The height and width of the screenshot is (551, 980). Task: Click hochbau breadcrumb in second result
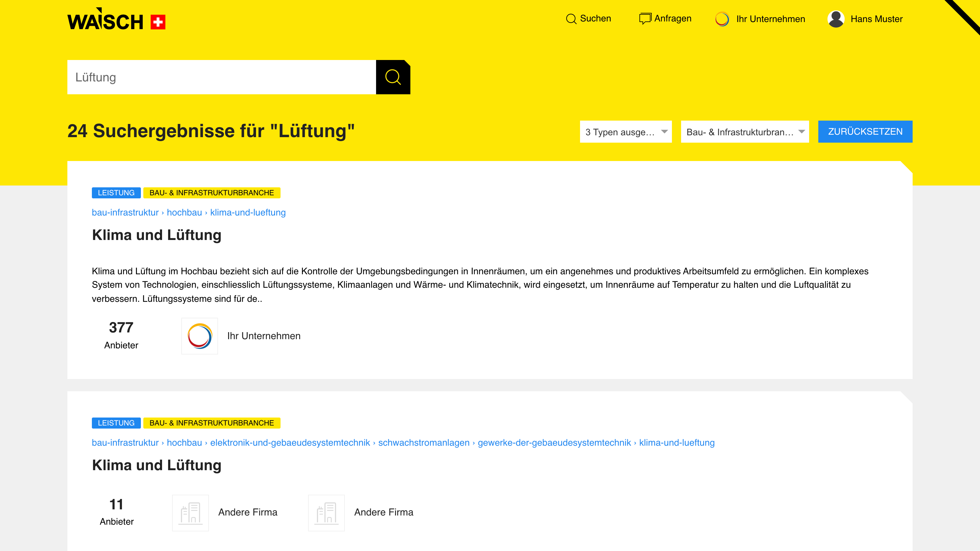(184, 443)
